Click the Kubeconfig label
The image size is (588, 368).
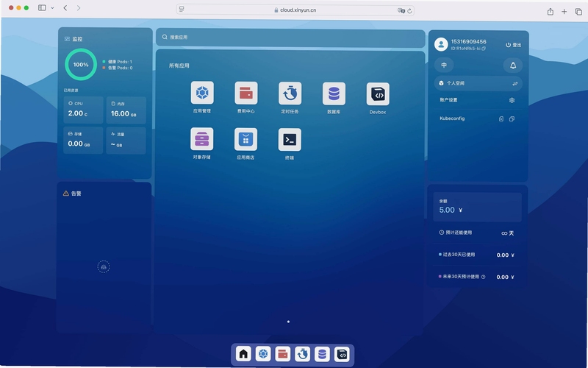[452, 118]
